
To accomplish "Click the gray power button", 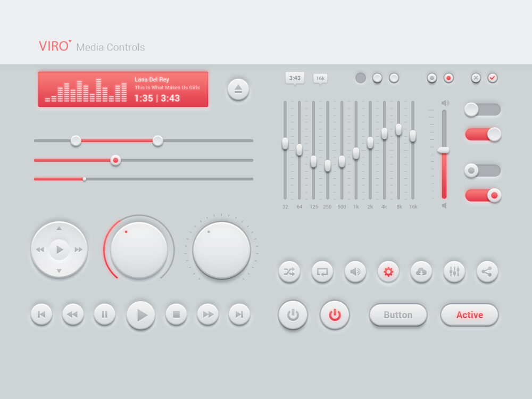I will (x=292, y=314).
